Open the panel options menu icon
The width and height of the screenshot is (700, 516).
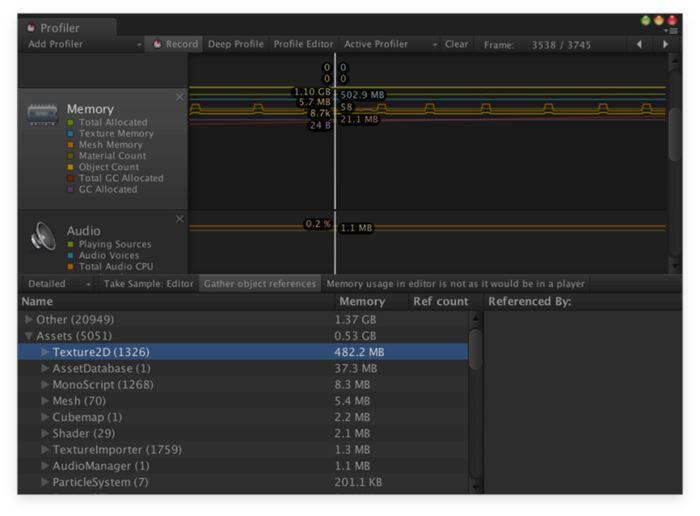673,31
